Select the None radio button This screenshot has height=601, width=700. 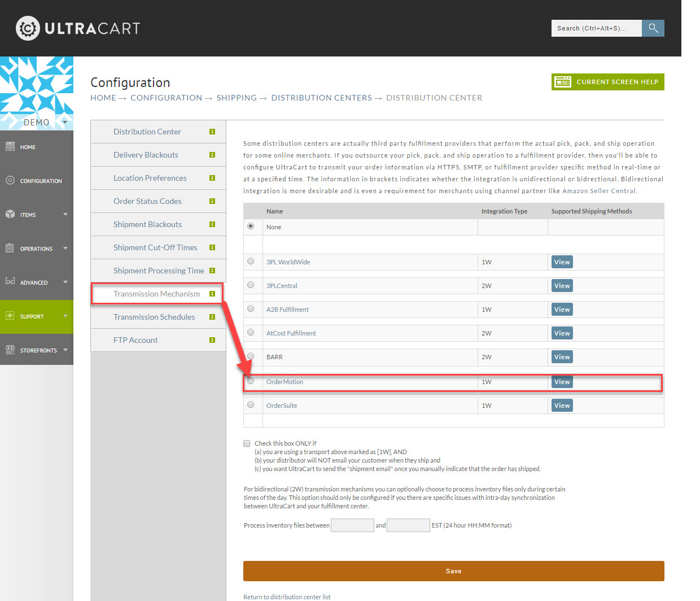[x=251, y=226]
